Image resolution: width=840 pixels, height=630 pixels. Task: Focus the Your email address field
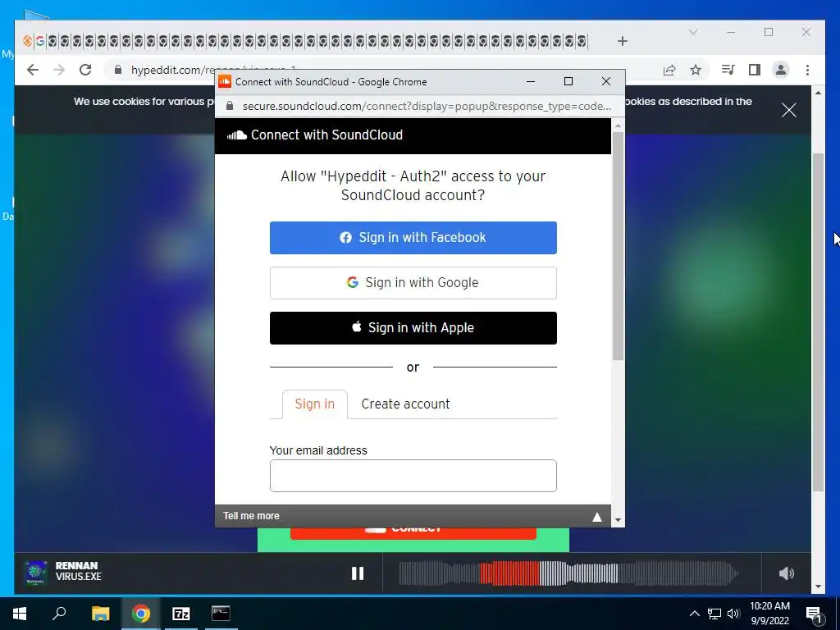(x=413, y=476)
